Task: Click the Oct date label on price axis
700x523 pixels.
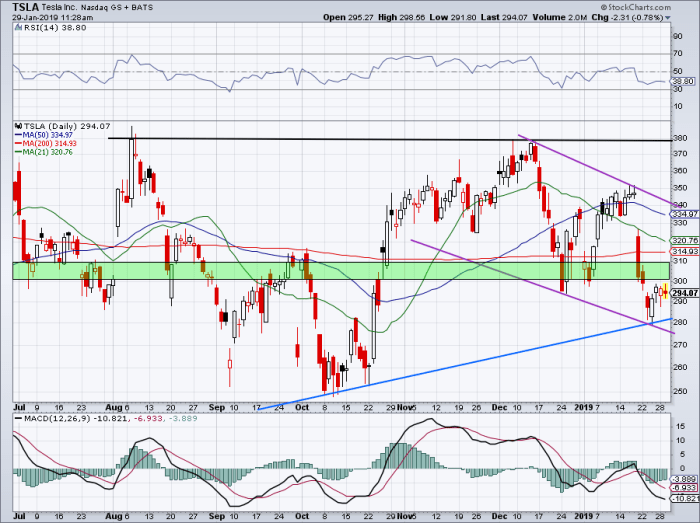Action: point(302,407)
